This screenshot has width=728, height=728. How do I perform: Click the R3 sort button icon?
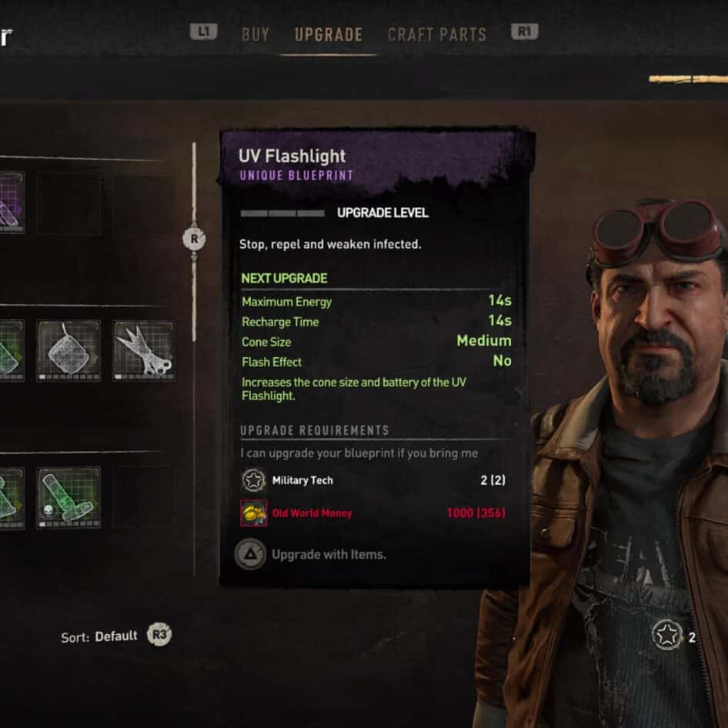click(159, 634)
